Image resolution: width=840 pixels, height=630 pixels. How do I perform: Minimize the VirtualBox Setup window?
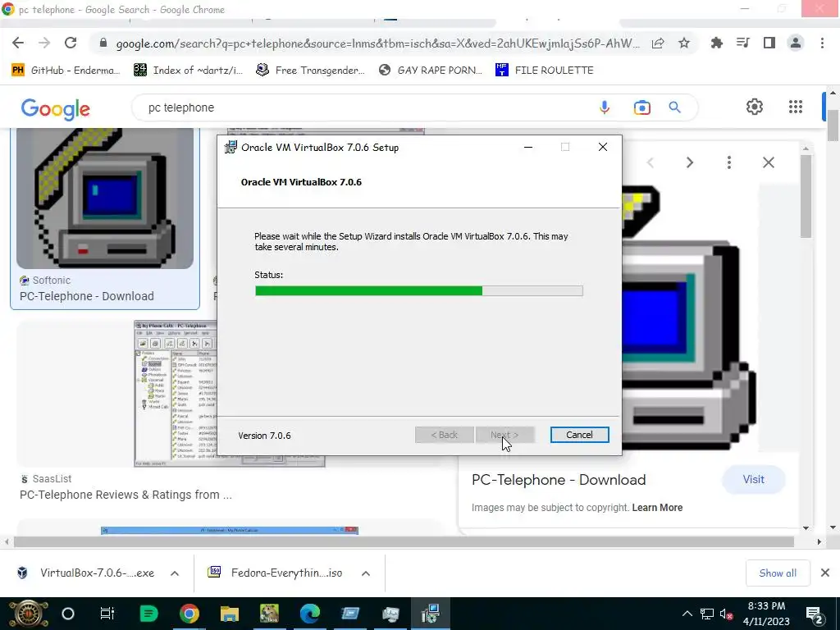point(528,148)
